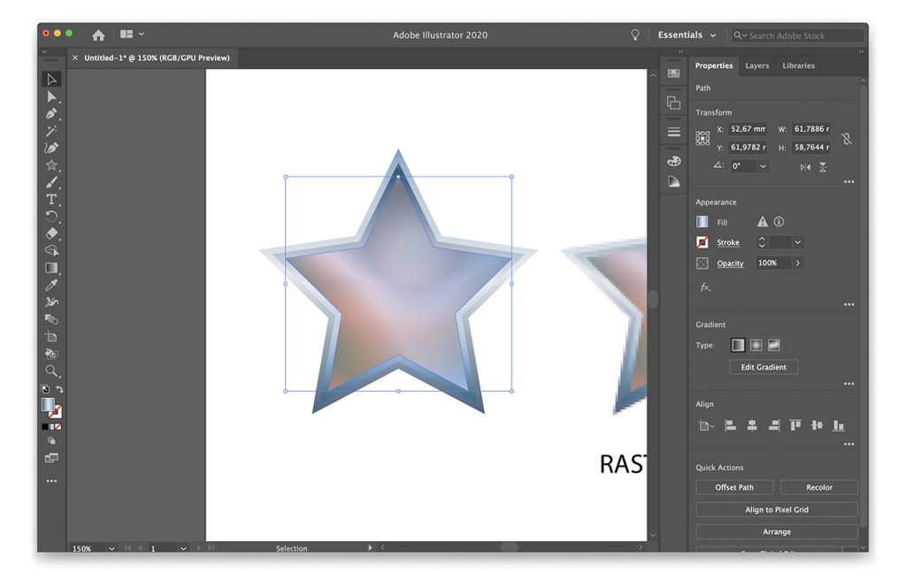Open Appearance more options dots
The width and height of the screenshot is (906, 588).
click(x=848, y=304)
